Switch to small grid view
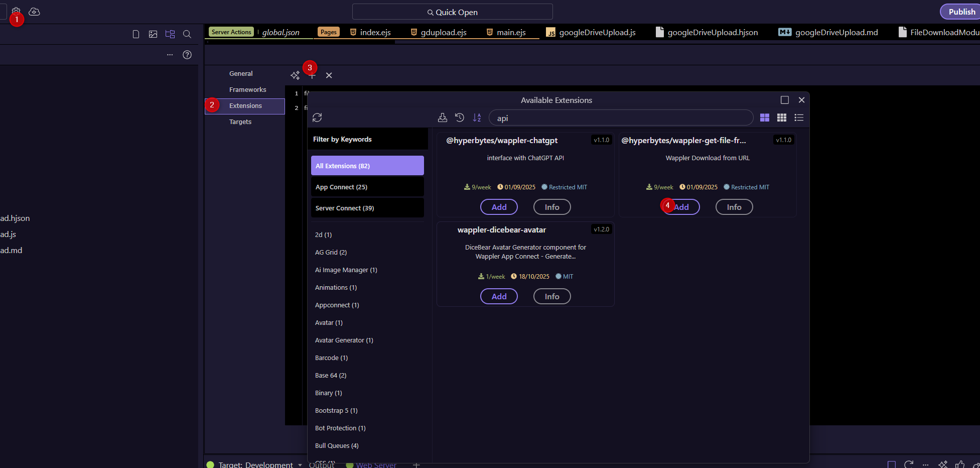This screenshot has width=980, height=468. (782, 118)
